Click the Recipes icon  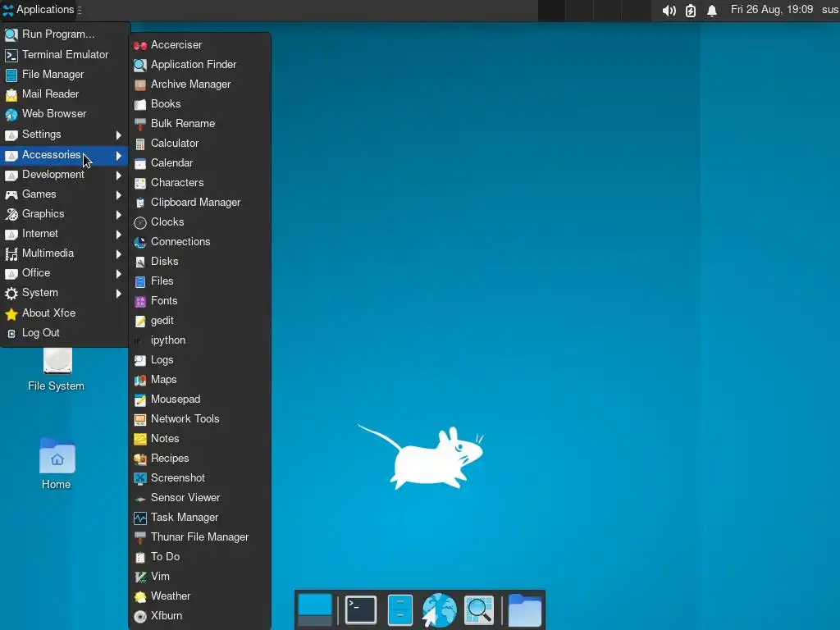(139, 459)
